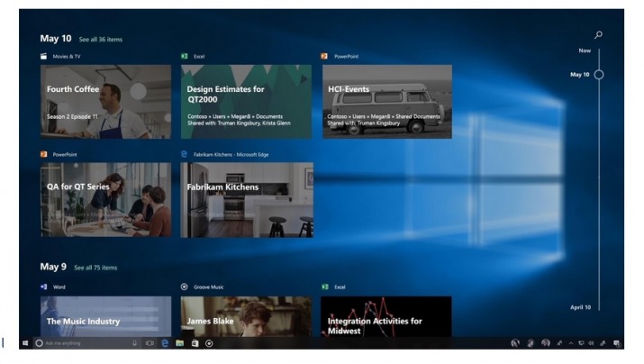
Task: Open The Music Industry Word document card
Action: pyautogui.click(x=105, y=316)
